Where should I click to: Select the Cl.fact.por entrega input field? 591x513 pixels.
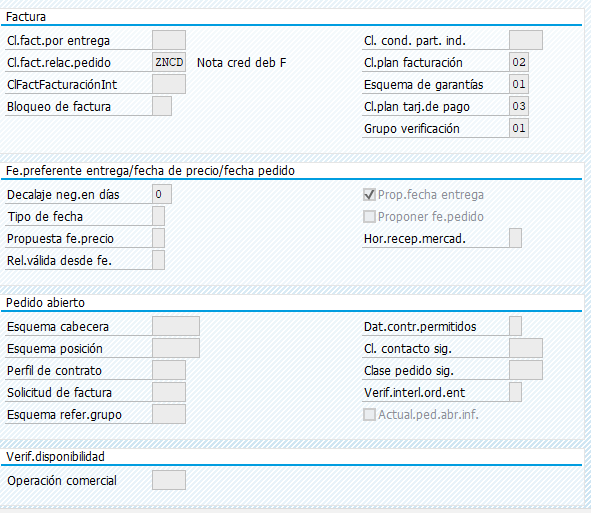[169, 40]
